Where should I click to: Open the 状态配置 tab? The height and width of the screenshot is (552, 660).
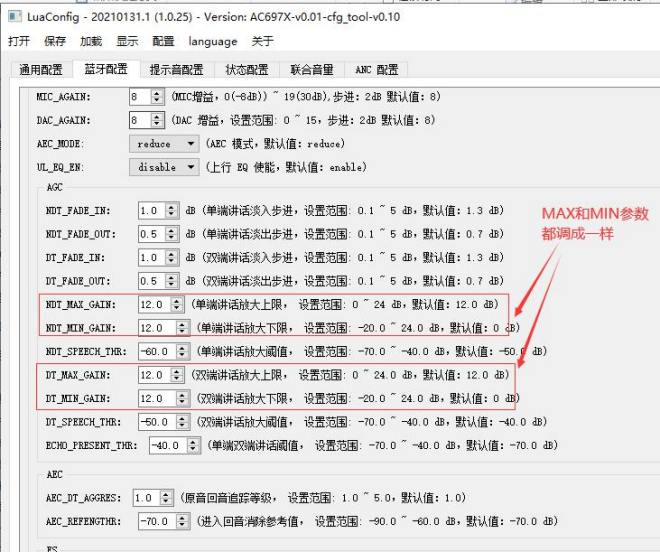click(247, 69)
